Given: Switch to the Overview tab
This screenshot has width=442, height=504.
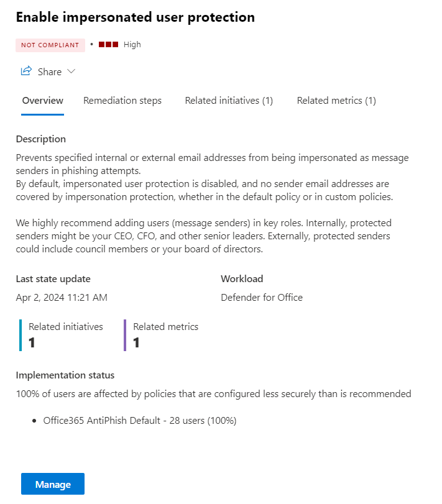Looking at the screenshot, I should (x=42, y=101).
